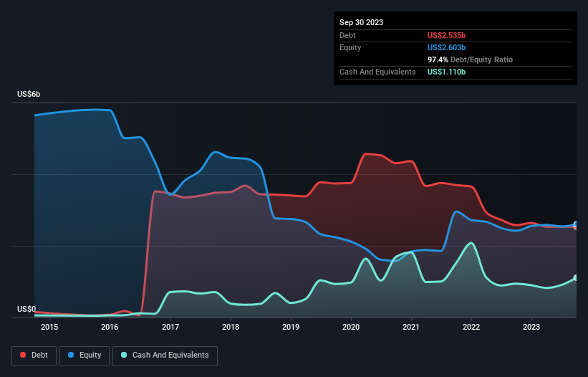Click the US$6b y-axis label
This screenshot has width=588, height=377.
pyautogui.click(x=29, y=94)
